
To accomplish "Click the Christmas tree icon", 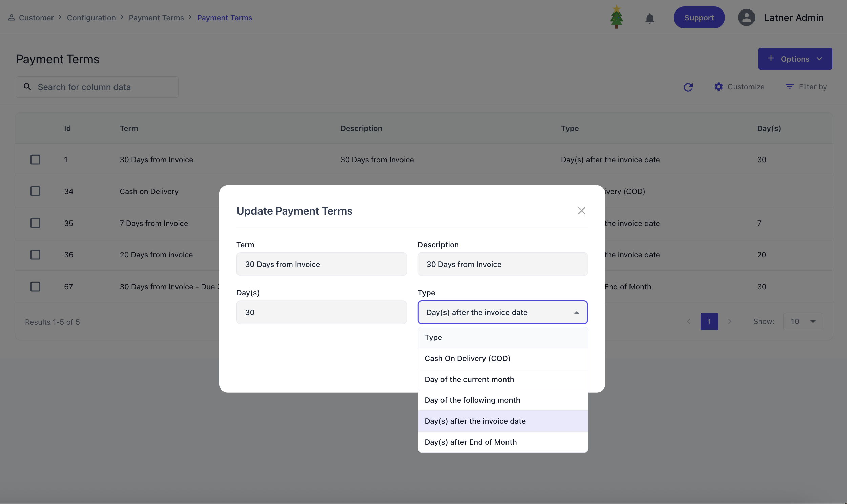I will 616,17.
